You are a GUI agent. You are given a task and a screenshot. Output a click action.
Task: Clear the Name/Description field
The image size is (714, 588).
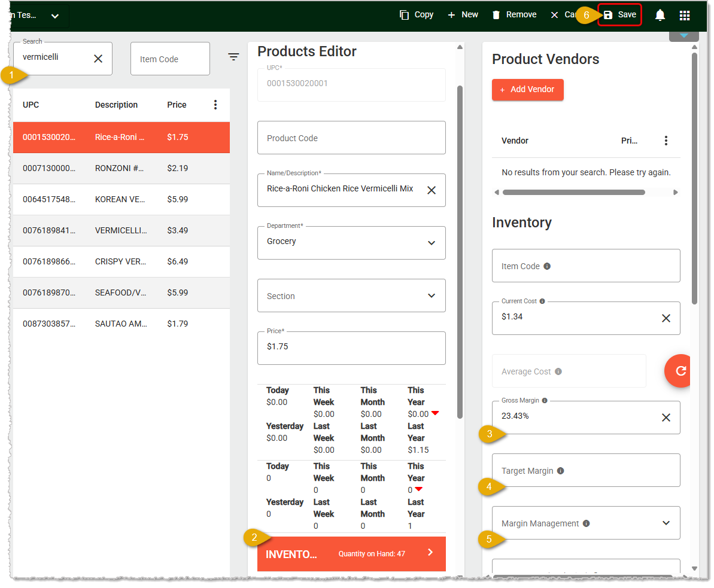tap(432, 190)
